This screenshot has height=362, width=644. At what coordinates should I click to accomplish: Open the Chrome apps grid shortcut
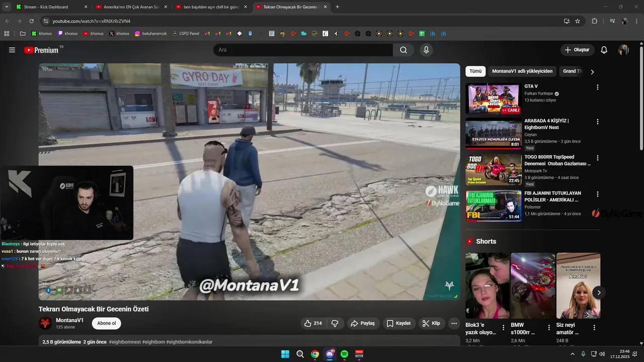coord(7,34)
